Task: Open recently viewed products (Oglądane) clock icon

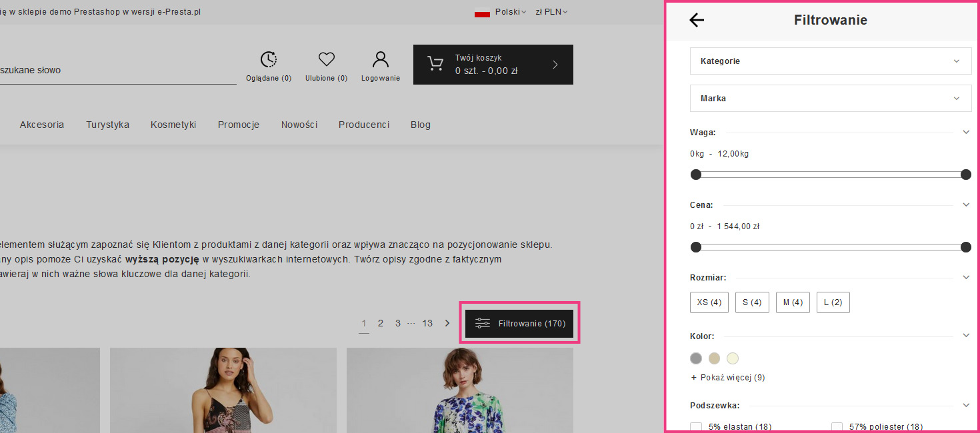Action: click(x=269, y=60)
